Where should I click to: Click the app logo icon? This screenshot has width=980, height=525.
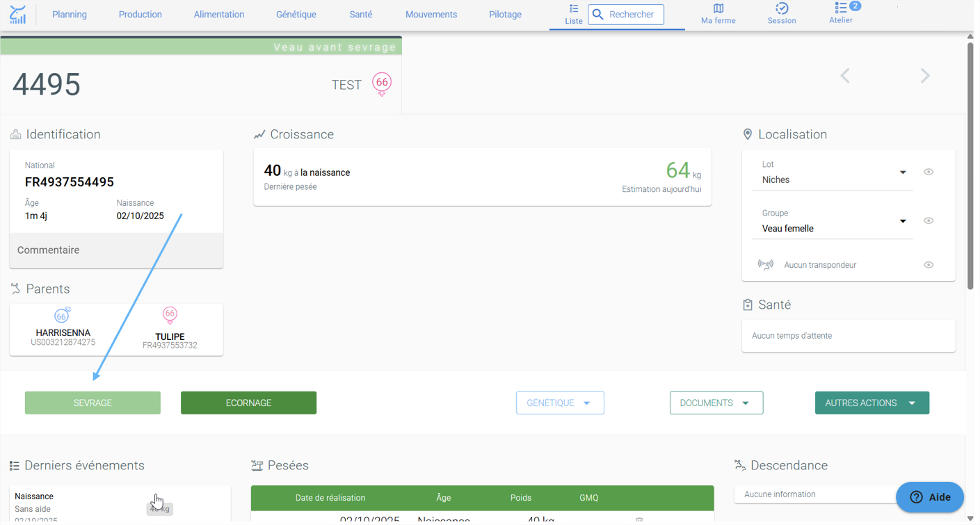pos(18,15)
